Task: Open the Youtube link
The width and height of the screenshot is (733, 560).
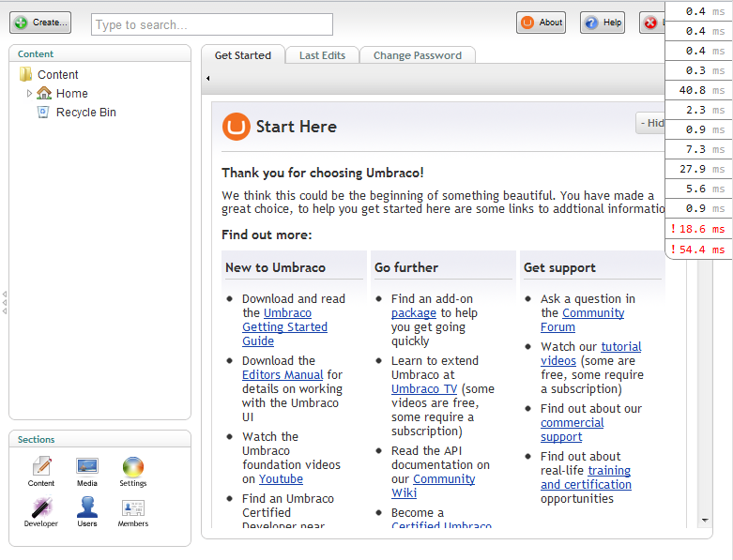Action: [281, 478]
